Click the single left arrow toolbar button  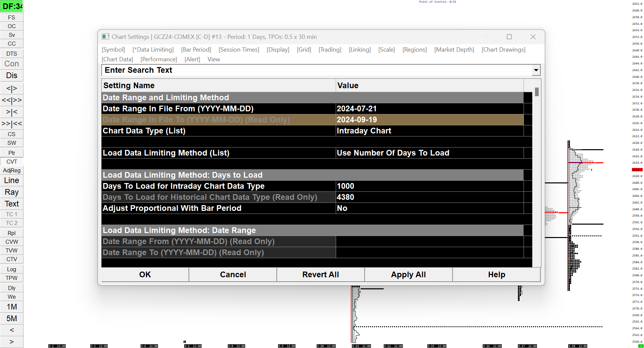pyautogui.click(x=11, y=330)
